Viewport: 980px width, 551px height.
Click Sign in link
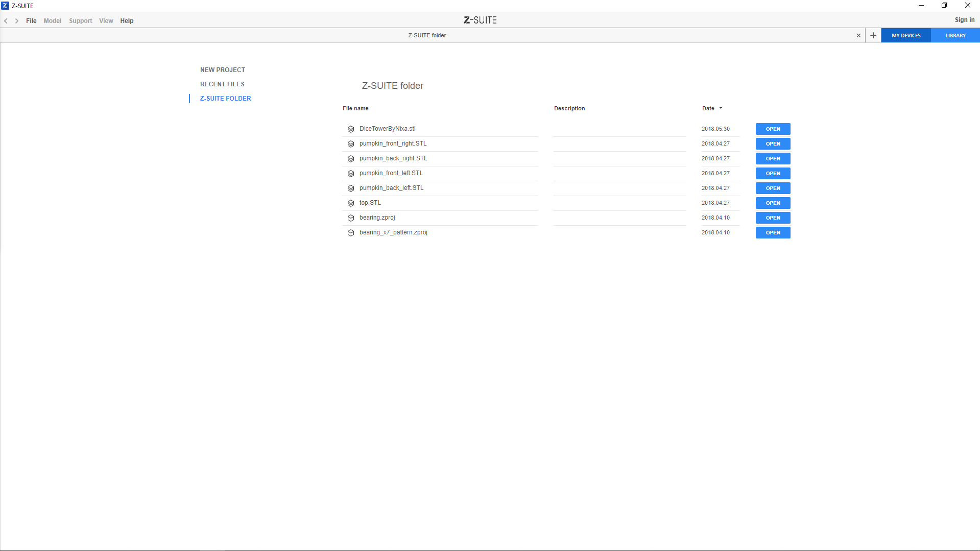click(x=964, y=20)
